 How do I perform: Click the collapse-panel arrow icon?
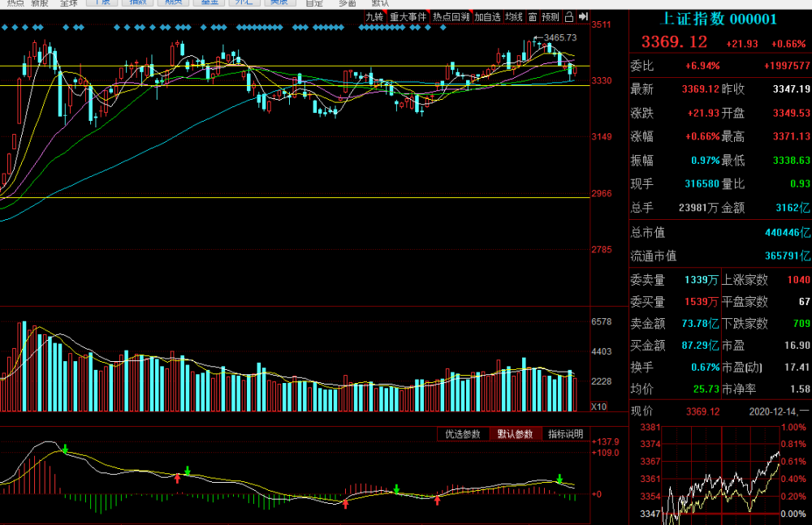583,16
